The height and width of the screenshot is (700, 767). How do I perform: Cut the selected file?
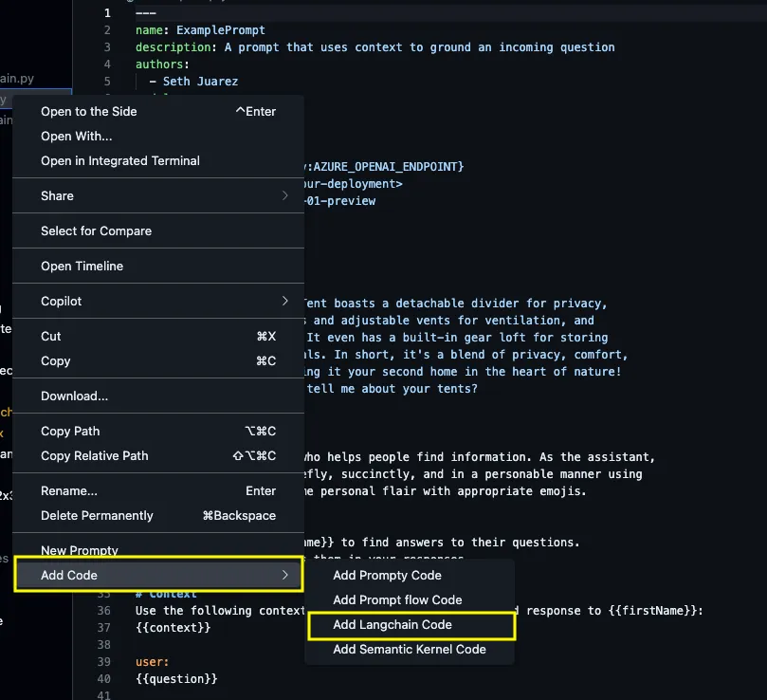(51, 336)
